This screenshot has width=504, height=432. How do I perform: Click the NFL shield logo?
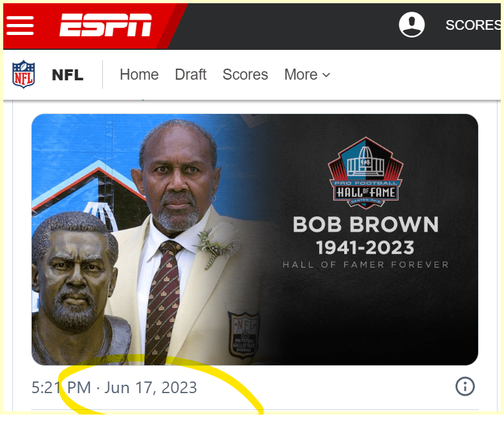coord(23,74)
